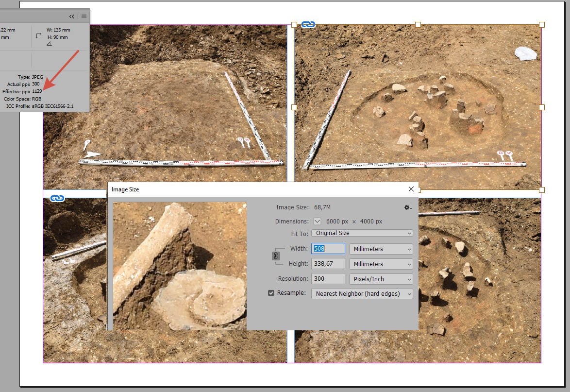Click the ICC Profile sRGB IEC61966-2.1 text
The width and height of the screenshot is (570, 392).
click(53, 106)
